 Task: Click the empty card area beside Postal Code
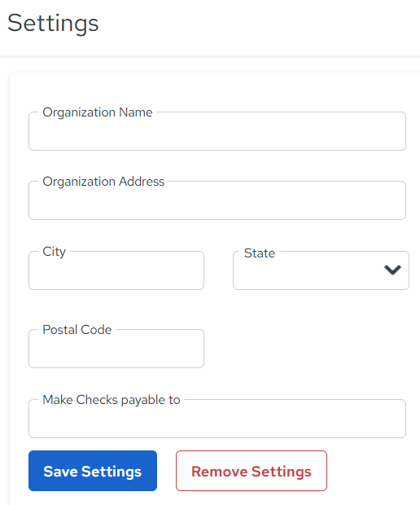[306, 349]
